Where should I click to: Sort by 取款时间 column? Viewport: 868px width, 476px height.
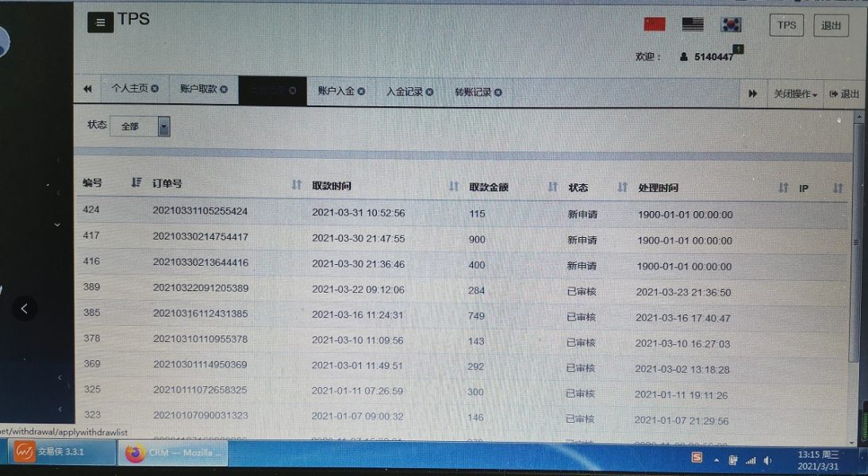point(454,186)
